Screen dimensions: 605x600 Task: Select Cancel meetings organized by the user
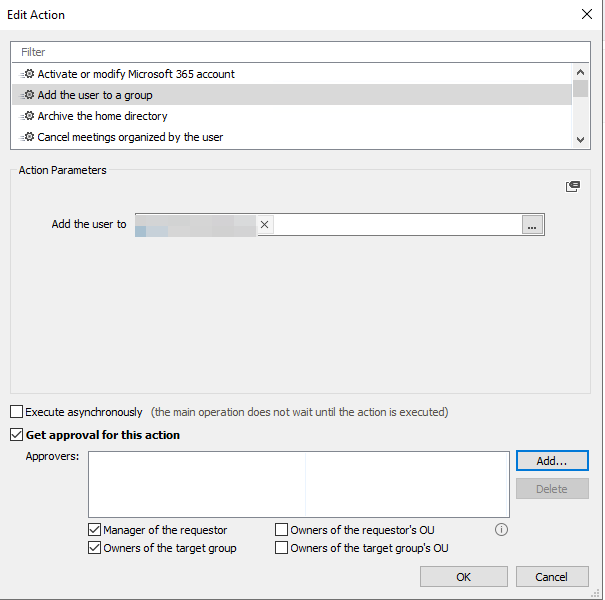tap(130, 137)
